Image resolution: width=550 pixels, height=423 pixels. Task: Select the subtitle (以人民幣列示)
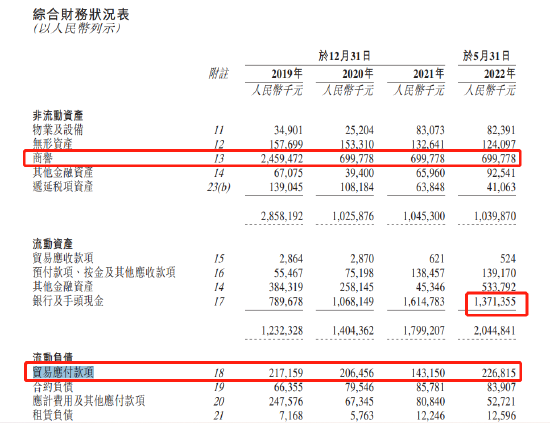click(x=77, y=28)
